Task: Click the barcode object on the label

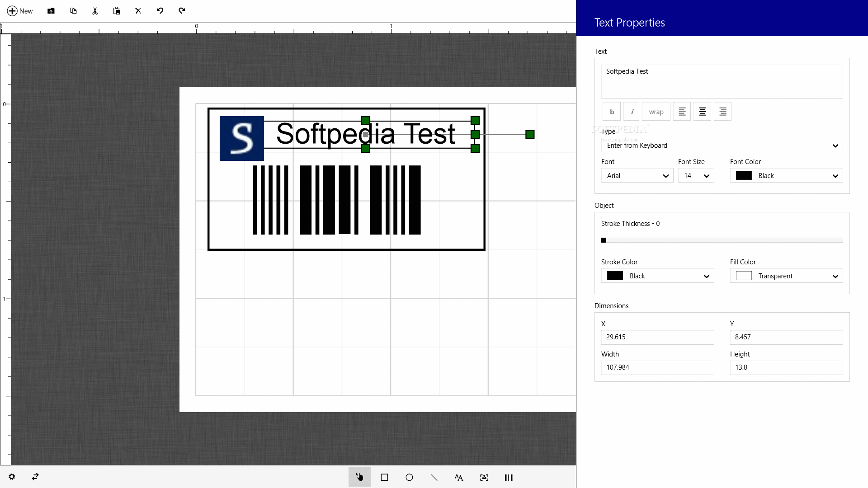Action: click(337, 200)
